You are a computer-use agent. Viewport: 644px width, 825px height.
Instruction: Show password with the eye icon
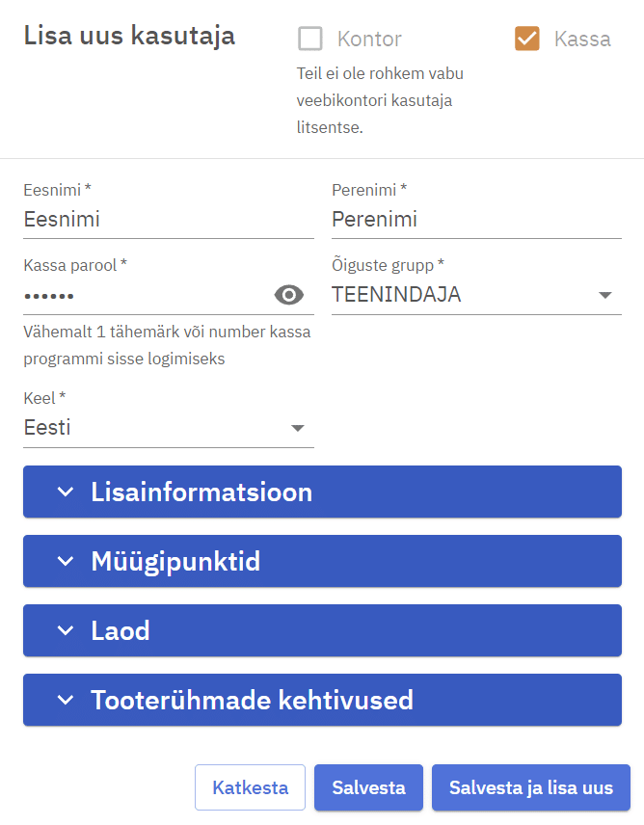click(289, 295)
